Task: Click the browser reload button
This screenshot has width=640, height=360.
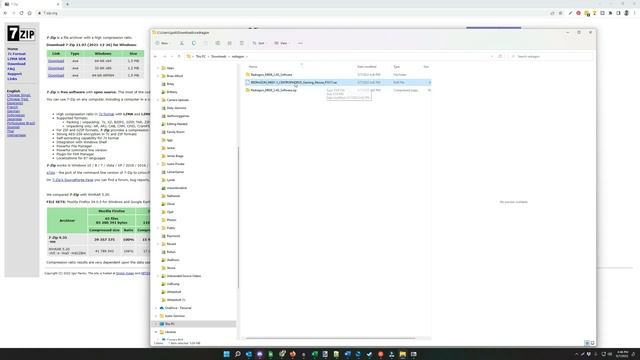Action: 21,13
